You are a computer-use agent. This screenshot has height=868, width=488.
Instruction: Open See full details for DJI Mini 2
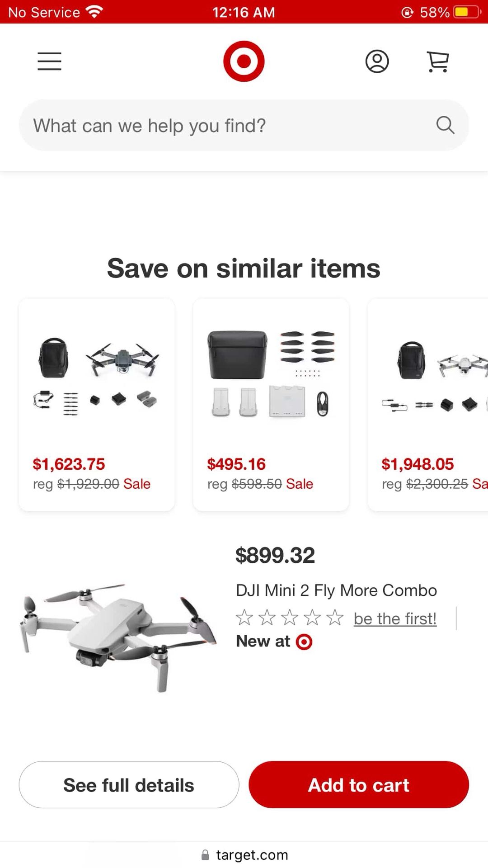(128, 785)
